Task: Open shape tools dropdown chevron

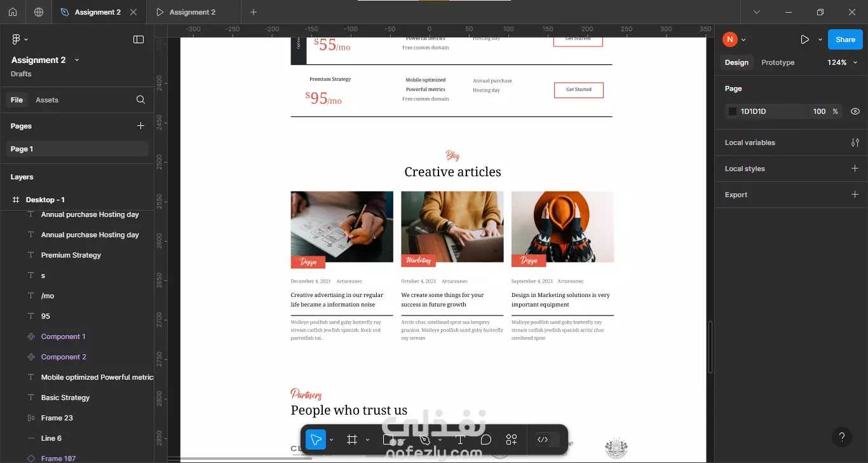Action: tap(403, 439)
